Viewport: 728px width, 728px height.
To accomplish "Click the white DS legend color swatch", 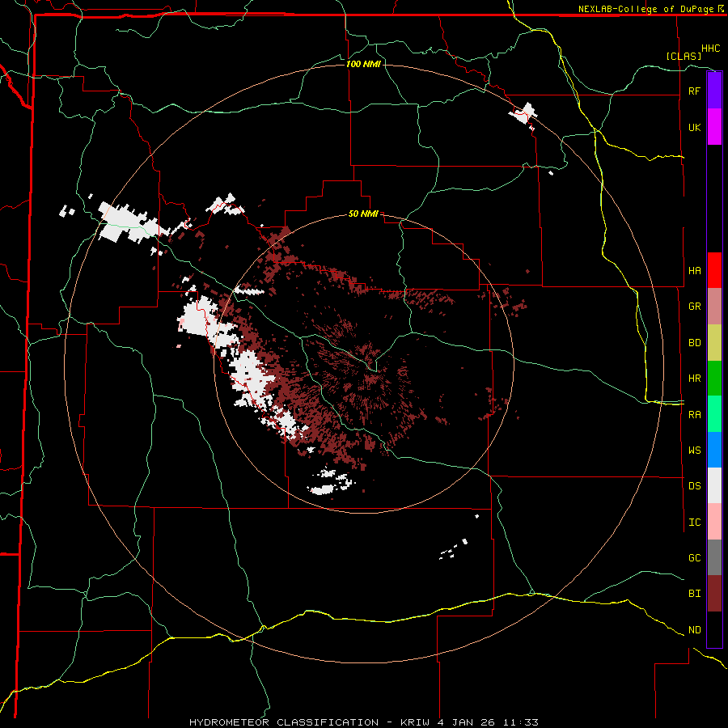I will tap(714, 485).
